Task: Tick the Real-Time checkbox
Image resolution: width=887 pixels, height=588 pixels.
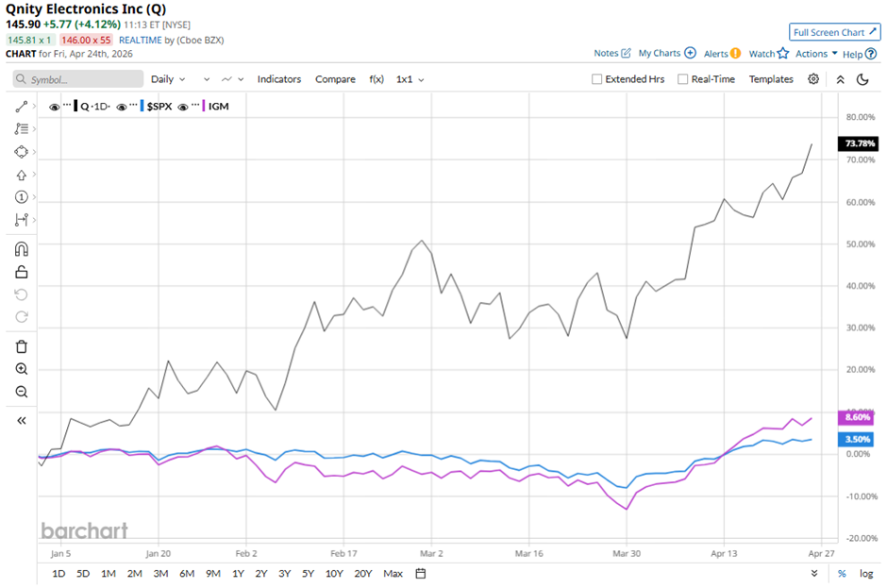Action: (683, 79)
